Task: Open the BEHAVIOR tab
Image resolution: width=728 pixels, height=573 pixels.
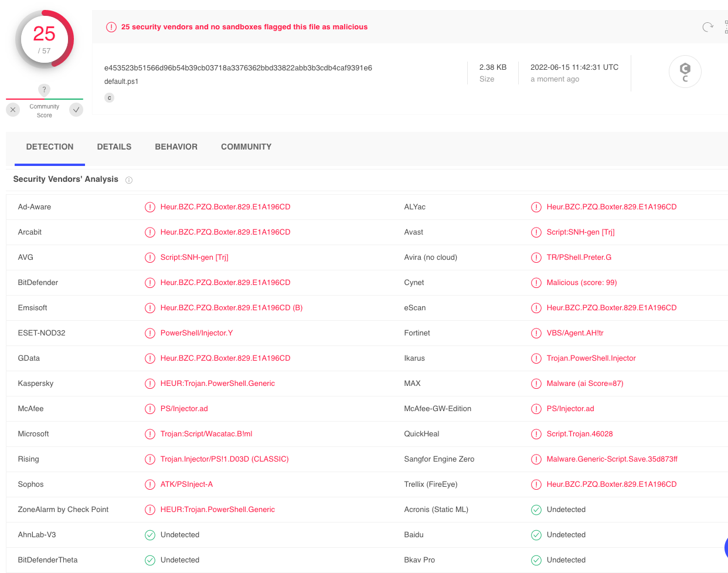Action: [176, 147]
